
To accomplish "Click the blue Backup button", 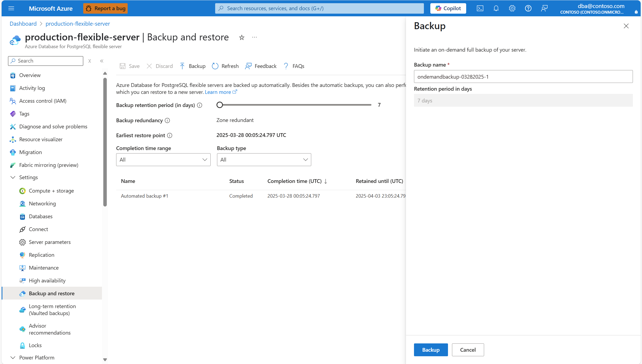I will (431, 350).
